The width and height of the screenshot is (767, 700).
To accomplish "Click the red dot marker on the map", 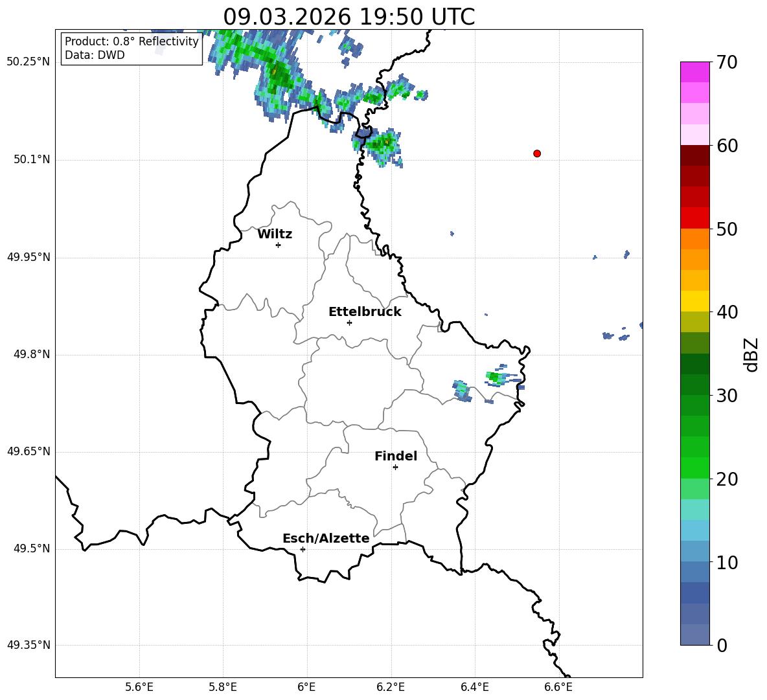I will (x=537, y=153).
